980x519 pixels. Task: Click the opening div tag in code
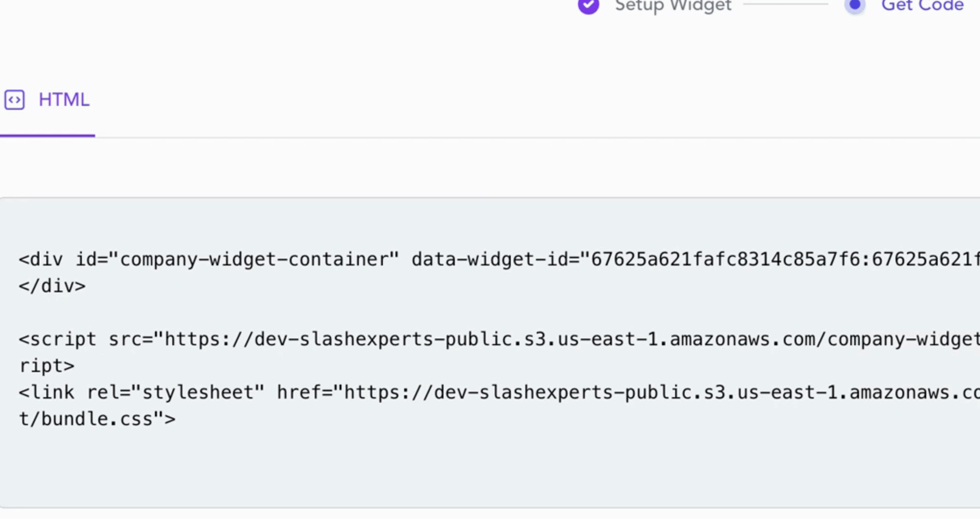[x=41, y=259]
